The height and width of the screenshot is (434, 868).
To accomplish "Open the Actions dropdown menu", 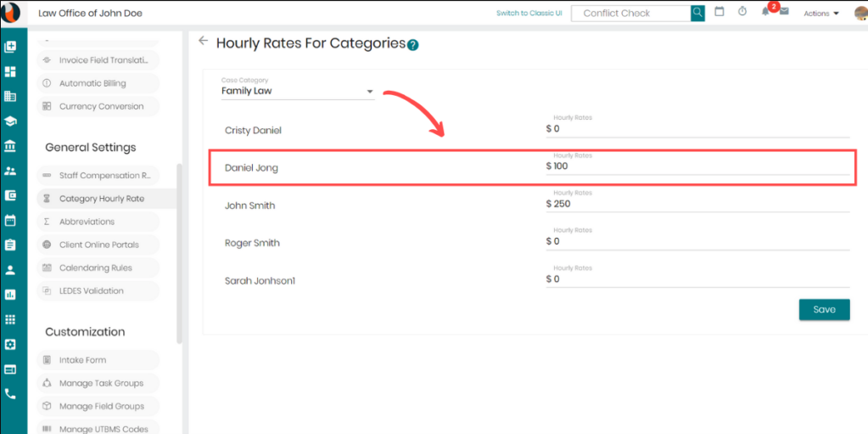I will (820, 14).
